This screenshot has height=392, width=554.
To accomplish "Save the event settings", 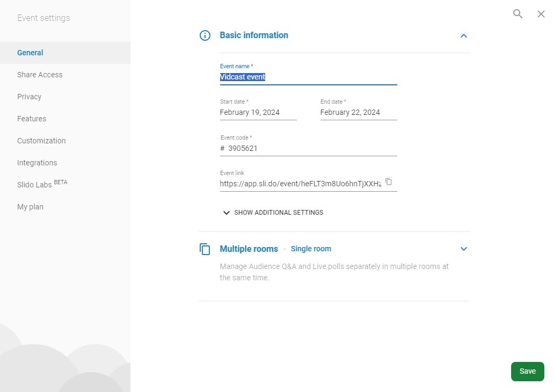I will 528,371.
